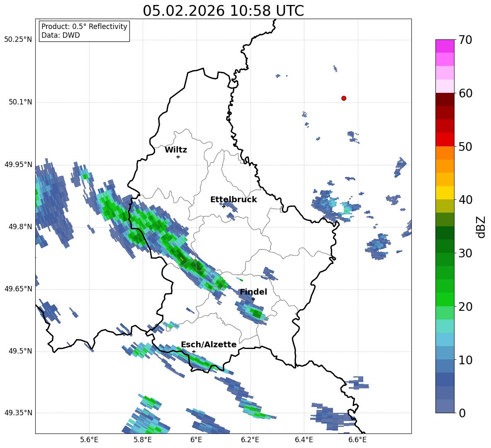491x448 pixels.
Task: Click the colorbar 50 tick label
Action: (465, 147)
